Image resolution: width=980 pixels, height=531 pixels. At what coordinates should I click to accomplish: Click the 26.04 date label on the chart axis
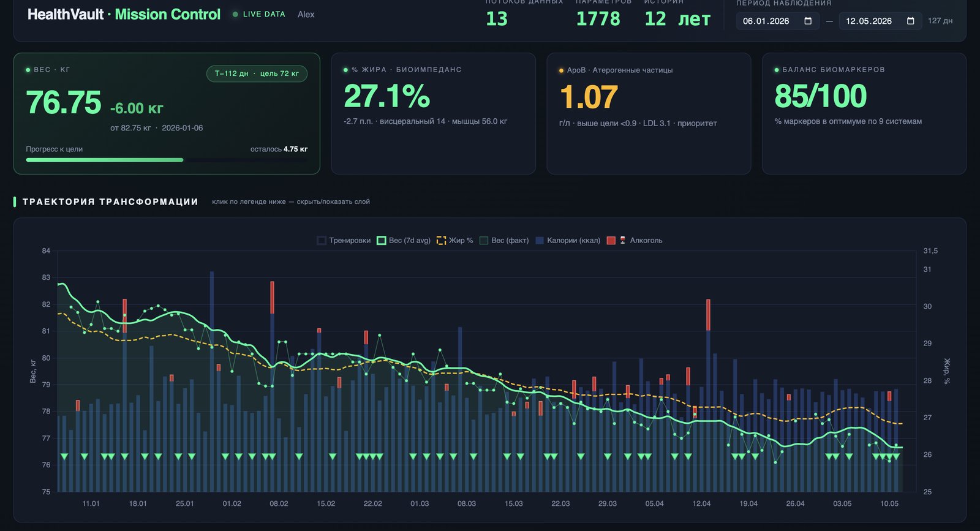click(x=795, y=503)
